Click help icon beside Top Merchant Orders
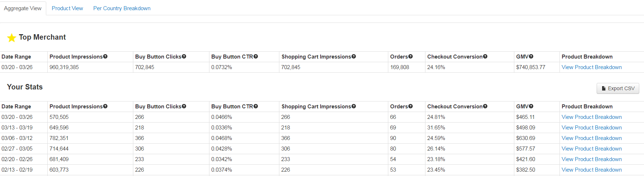Screen dimensions: 644x176 pos(411,56)
